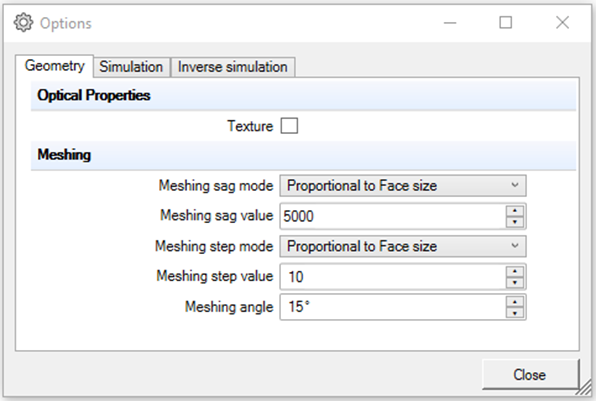This screenshot has height=401, width=596.
Task: Enable the Texture checkbox
Action: click(x=289, y=126)
